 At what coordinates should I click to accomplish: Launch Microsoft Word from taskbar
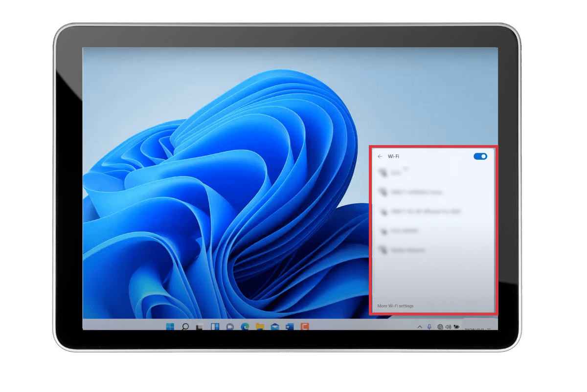[x=289, y=327]
